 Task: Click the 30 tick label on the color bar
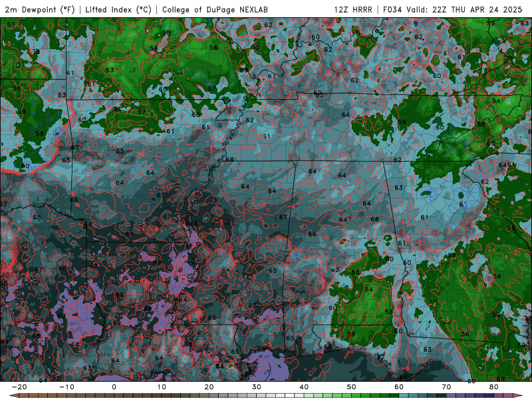257,387
